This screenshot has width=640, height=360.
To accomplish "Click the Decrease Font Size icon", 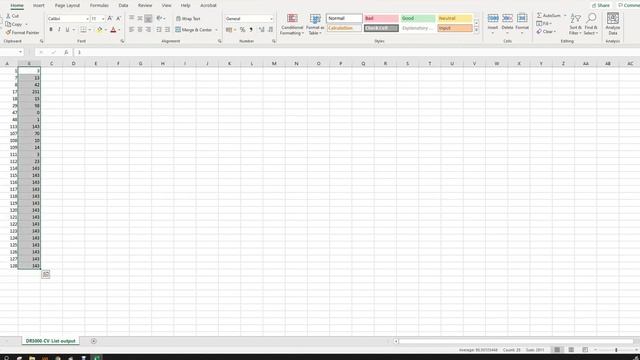I will point(118,18).
